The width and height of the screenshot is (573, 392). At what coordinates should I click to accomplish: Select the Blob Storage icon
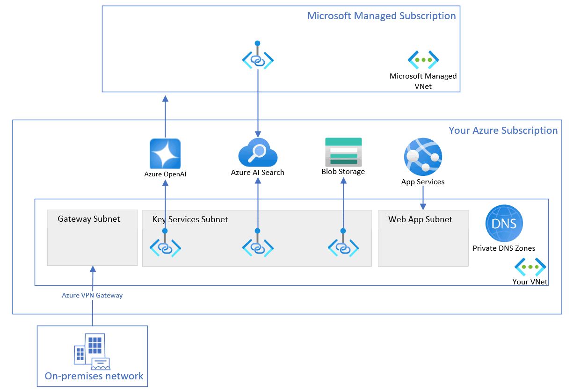(343, 152)
